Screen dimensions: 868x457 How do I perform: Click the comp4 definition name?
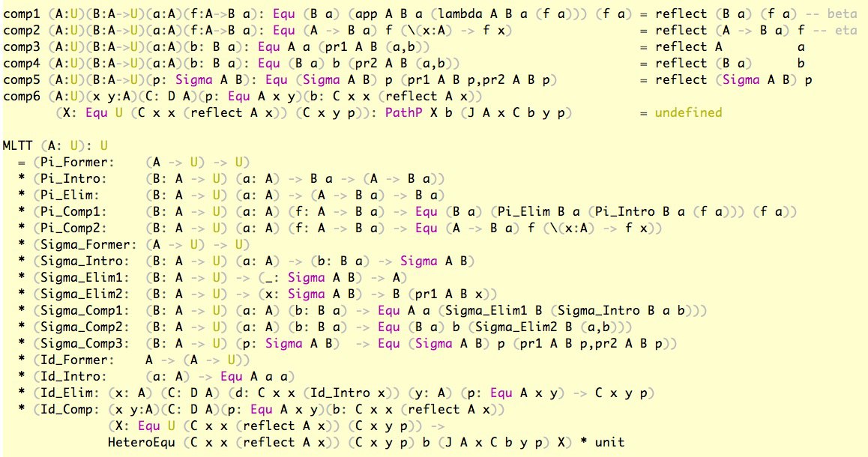[22, 64]
